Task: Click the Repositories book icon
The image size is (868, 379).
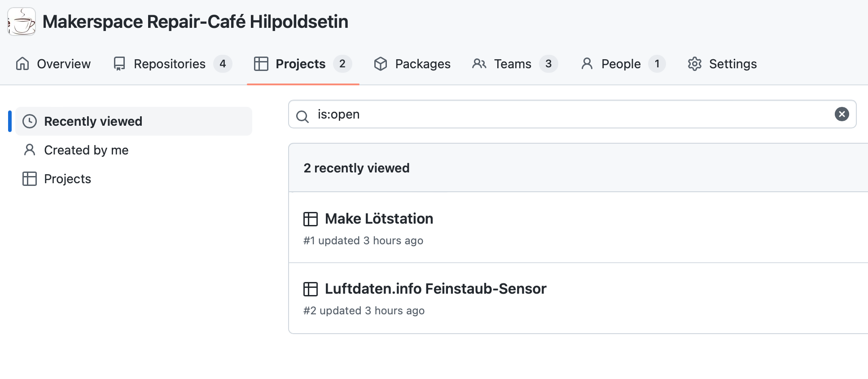Action: point(119,64)
